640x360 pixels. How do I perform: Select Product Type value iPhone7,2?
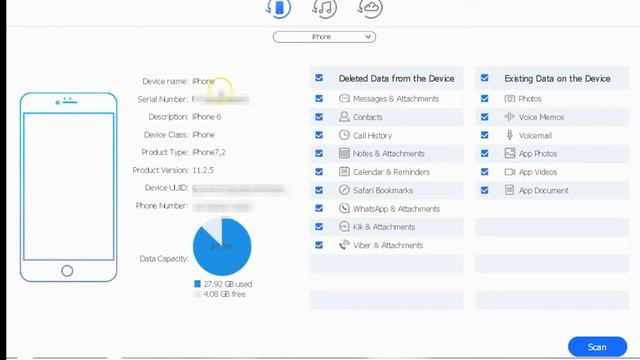[209, 152]
